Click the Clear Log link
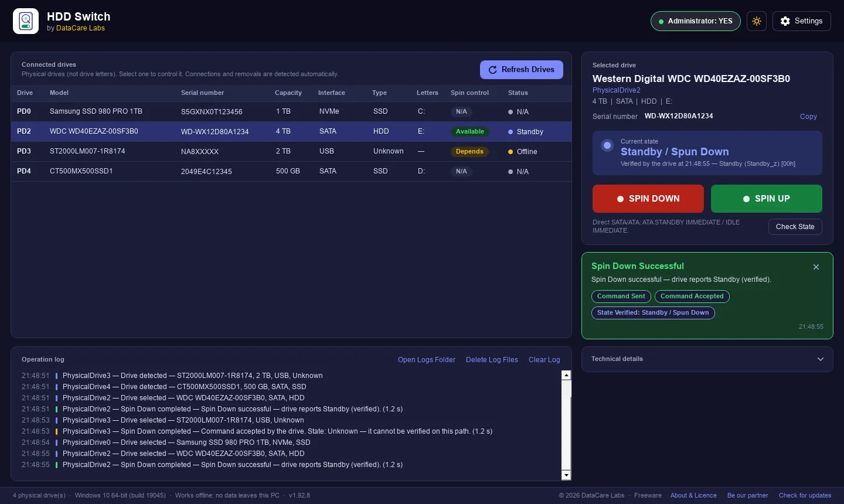 click(544, 360)
